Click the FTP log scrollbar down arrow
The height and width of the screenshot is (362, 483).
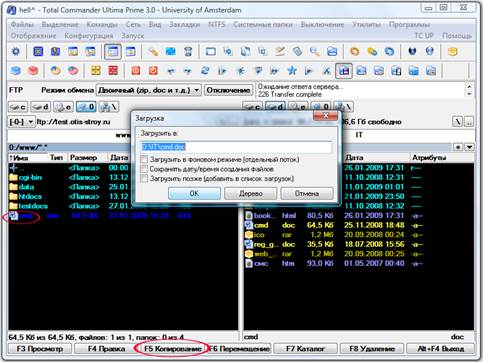[469, 95]
